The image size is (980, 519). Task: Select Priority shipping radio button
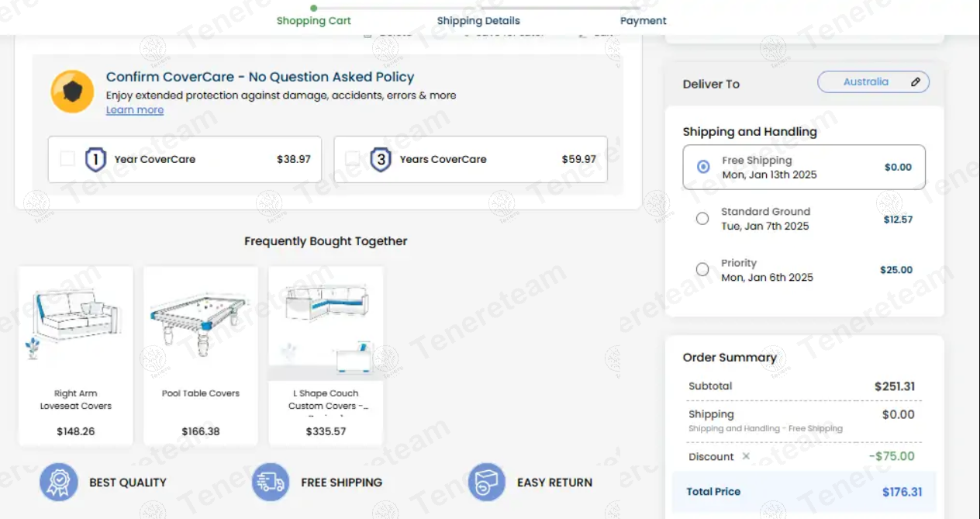[x=702, y=270]
